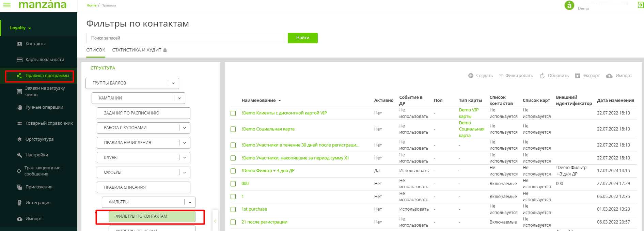Image resolution: width=644 pixels, height=231 pixels.
Task: Click the Поиск записей search field
Action: point(185,38)
